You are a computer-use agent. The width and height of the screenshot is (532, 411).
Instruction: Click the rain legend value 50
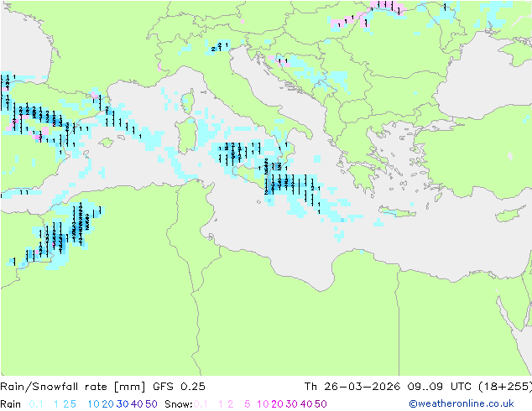pos(151,404)
